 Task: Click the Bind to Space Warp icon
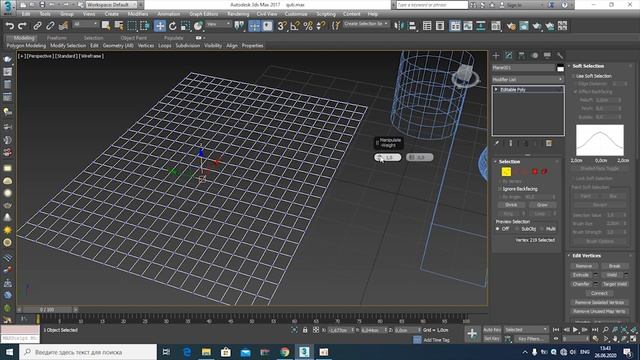tap(63, 26)
